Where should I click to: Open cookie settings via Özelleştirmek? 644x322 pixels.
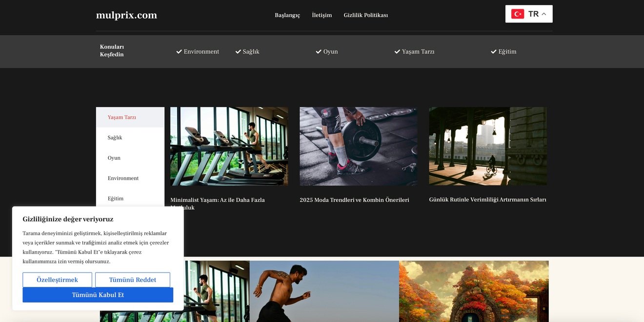coord(57,279)
